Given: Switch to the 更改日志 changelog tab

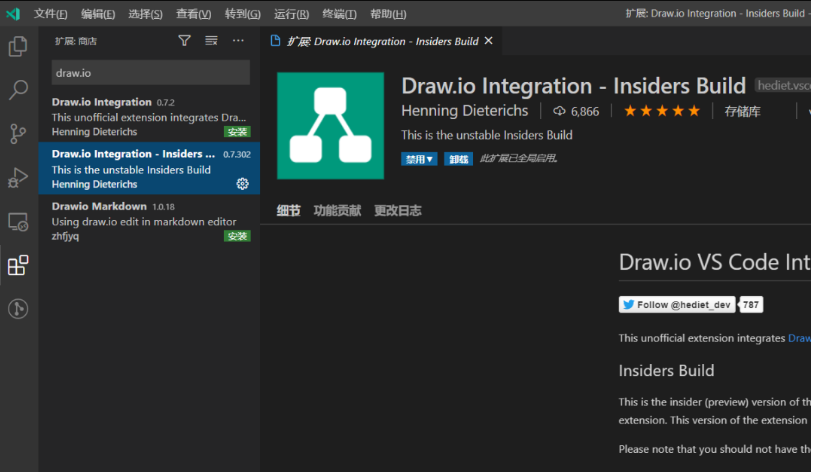Looking at the screenshot, I should (398, 211).
